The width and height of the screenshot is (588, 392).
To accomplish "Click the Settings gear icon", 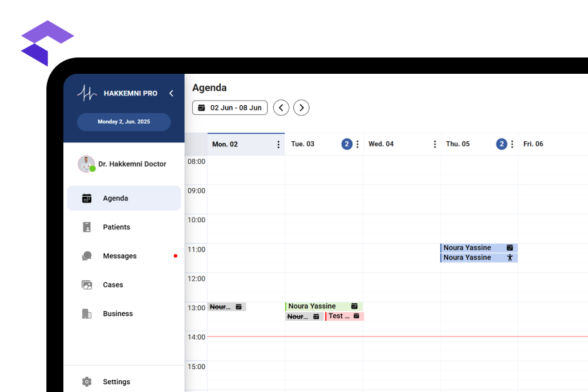I will pos(87,382).
